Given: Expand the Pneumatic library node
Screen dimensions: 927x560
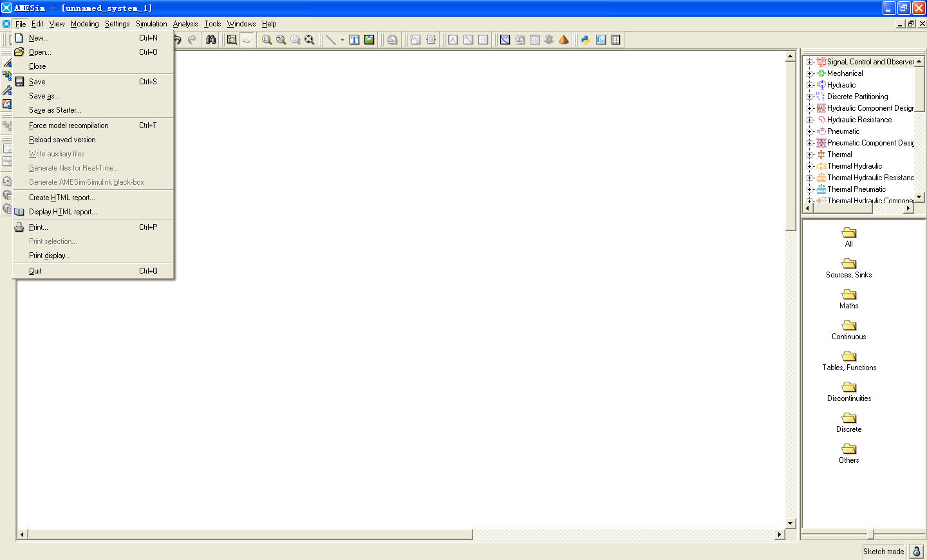Looking at the screenshot, I should (x=810, y=131).
